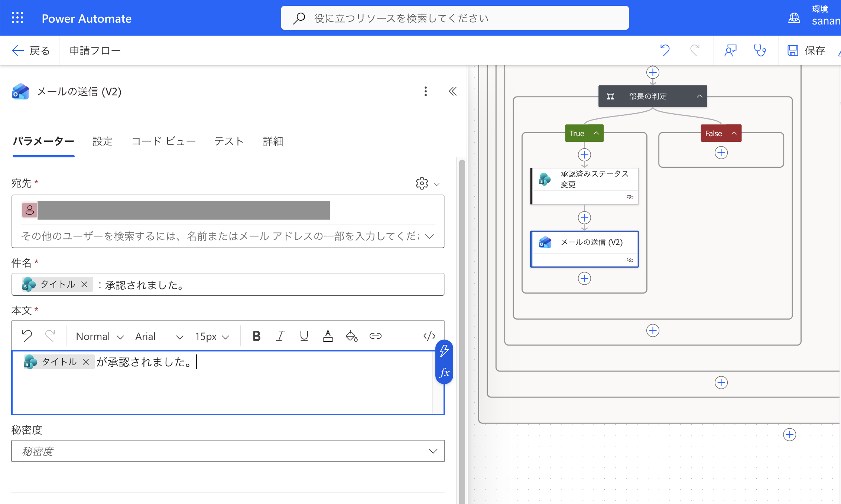Expand the recipient user search dropdown

pos(429,236)
